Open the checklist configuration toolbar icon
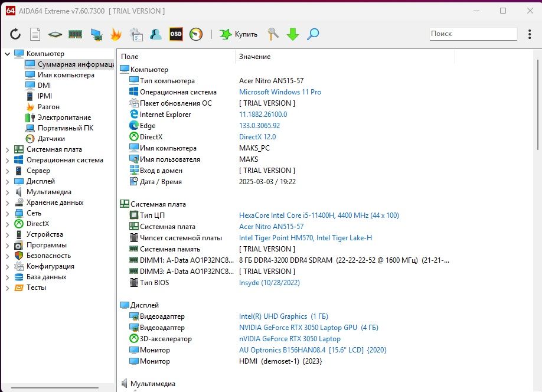The width and height of the screenshot is (542, 392). click(x=136, y=35)
